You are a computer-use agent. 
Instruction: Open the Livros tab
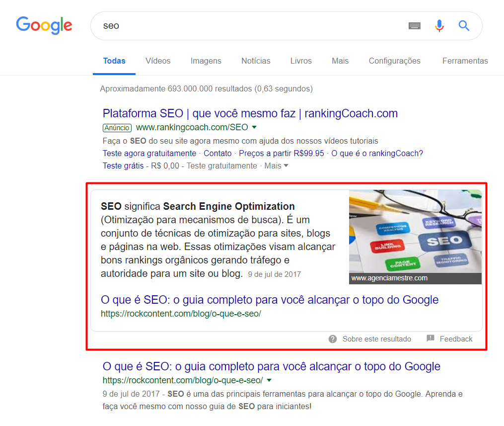click(301, 61)
